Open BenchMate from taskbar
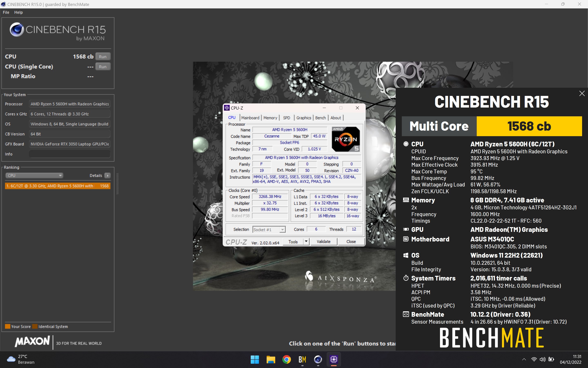 coord(302,359)
